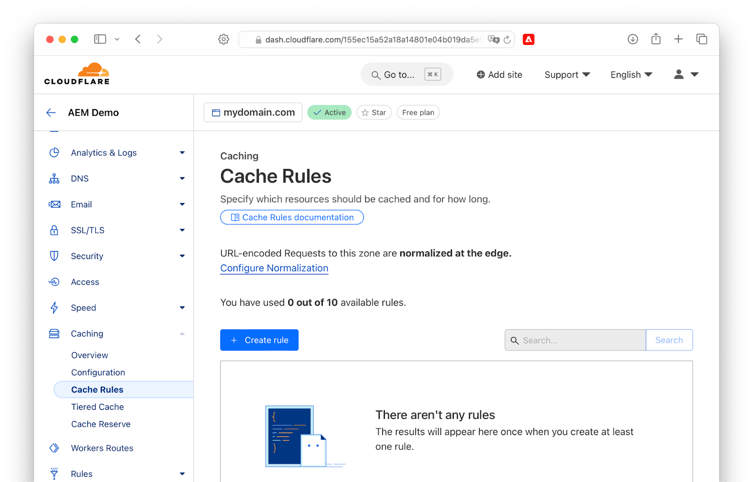The height and width of the screenshot is (482, 750).
Task: Click the Add site button
Action: tap(499, 75)
